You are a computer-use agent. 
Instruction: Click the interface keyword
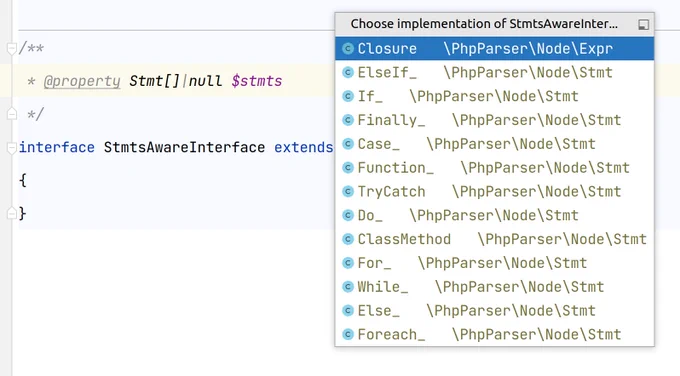coord(57,147)
